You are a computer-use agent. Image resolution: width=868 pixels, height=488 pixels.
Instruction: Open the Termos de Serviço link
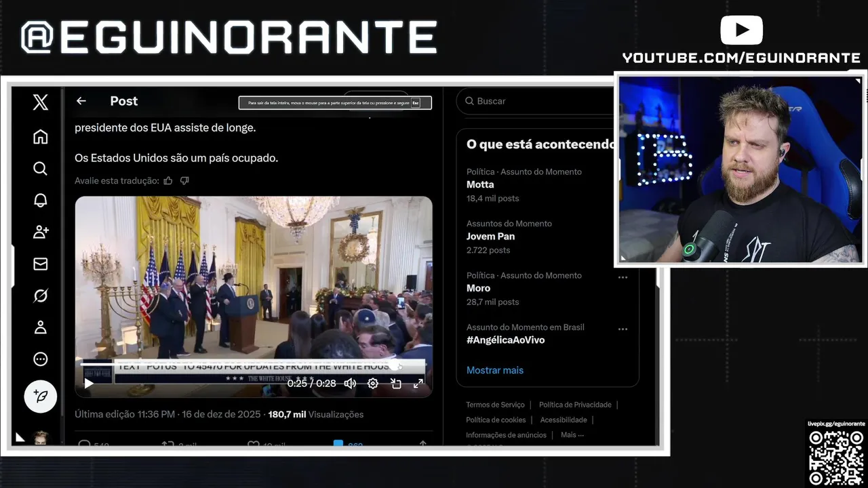coord(495,405)
